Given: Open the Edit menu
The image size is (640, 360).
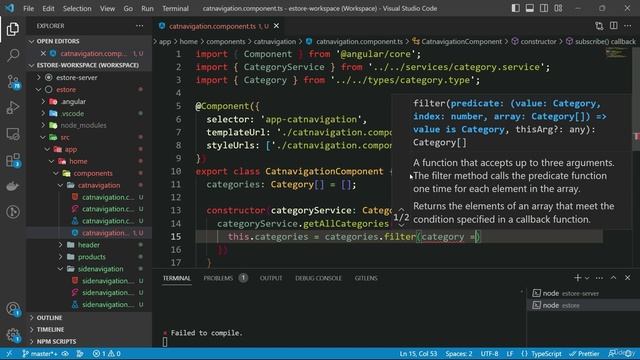Looking at the screenshot, I should click(48, 8).
